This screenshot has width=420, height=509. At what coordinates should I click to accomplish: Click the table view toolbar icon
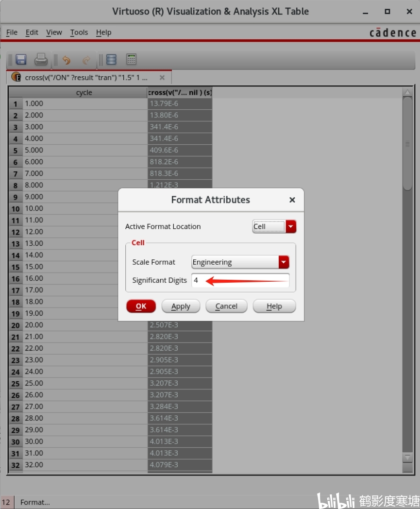(111, 59)
